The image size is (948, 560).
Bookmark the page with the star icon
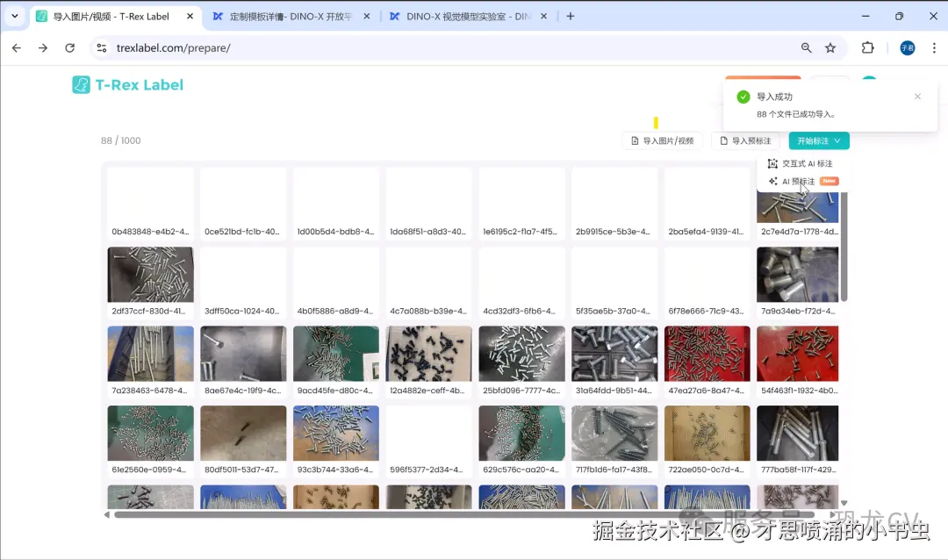pyautogui.click(x=830, y=48)
